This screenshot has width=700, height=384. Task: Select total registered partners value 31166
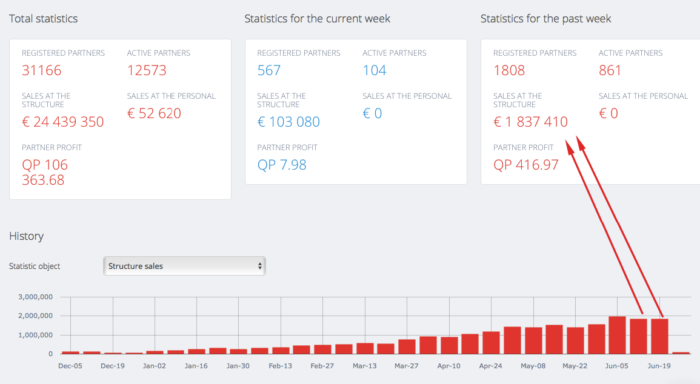coord(42,71)
